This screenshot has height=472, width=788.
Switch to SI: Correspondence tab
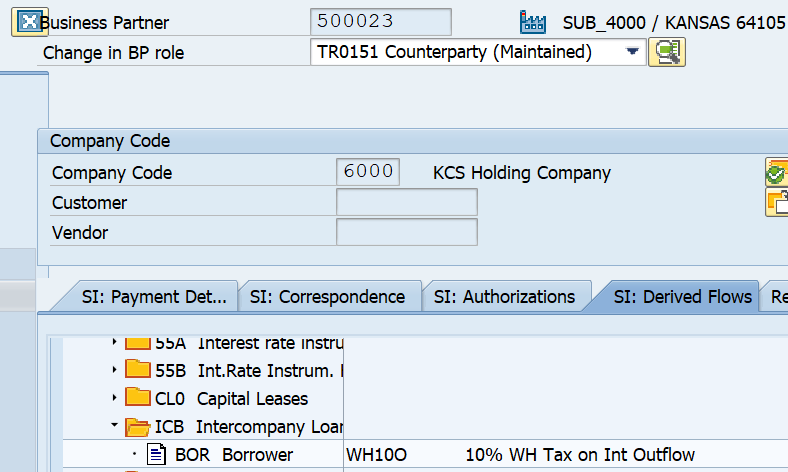tap(327, 296)
